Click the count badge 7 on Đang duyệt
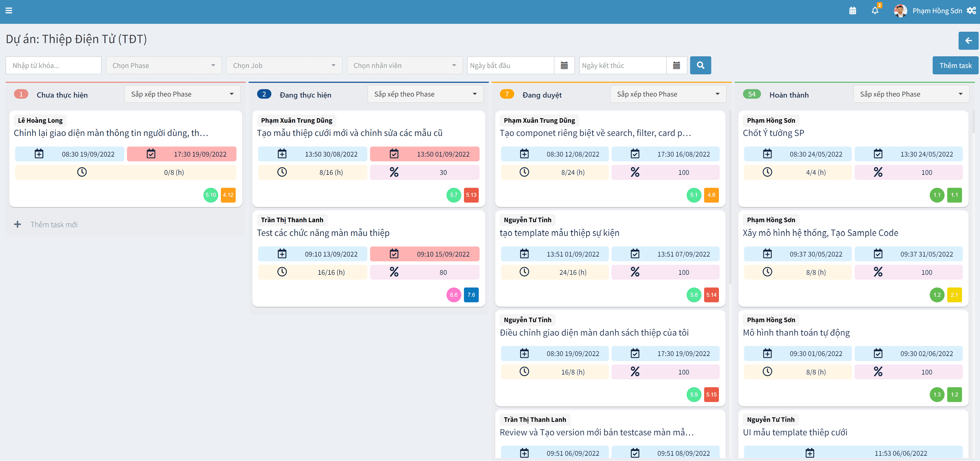The width and height of the screenshot is (980, 461). point(507,94)
